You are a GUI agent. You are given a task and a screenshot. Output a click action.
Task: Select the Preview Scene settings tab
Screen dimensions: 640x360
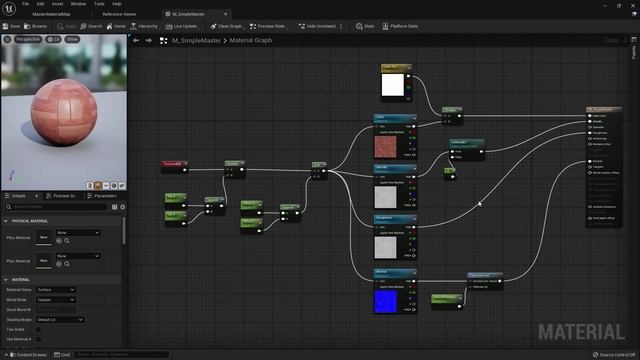(61, 196)
